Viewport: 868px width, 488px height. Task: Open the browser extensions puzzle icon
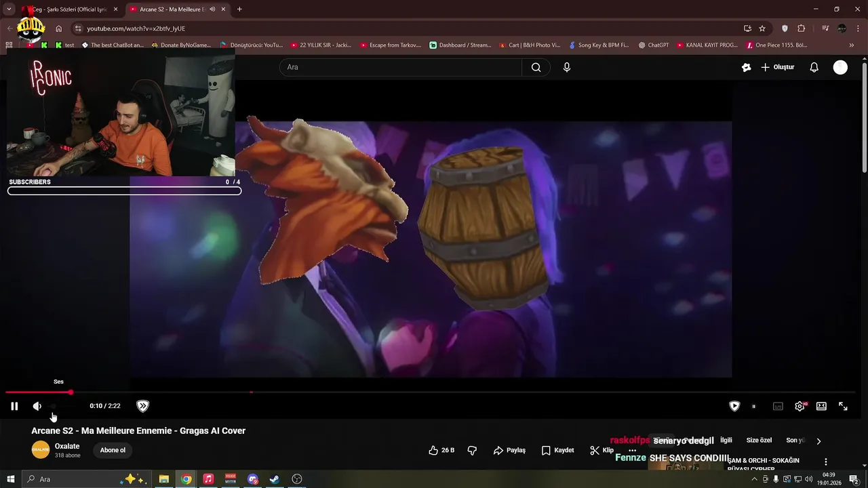coord(802,28)
